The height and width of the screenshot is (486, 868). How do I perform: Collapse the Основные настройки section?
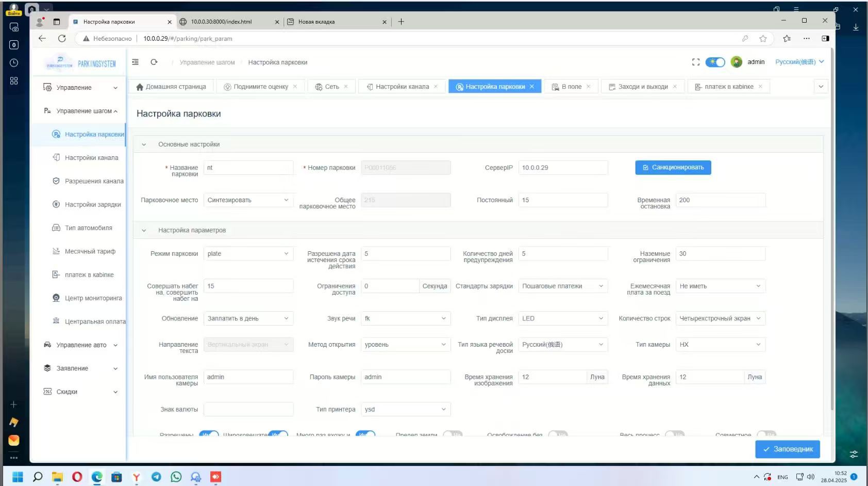click(x=144, y=144)
